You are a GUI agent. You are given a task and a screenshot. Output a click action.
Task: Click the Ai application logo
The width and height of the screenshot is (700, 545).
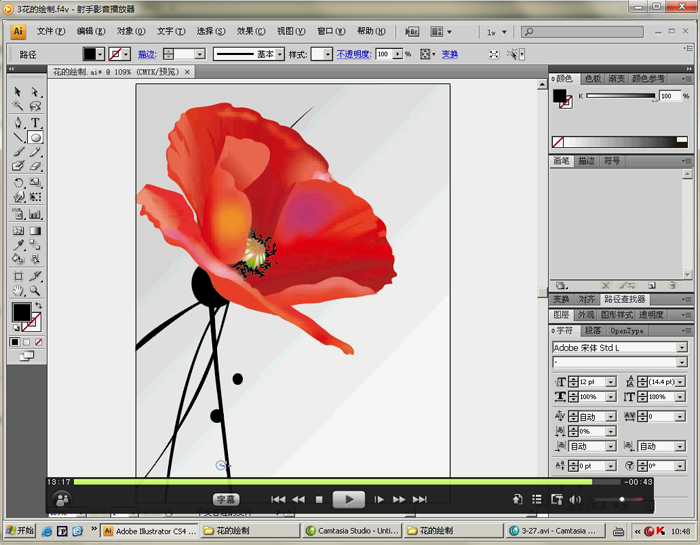(x=18, y=31)
